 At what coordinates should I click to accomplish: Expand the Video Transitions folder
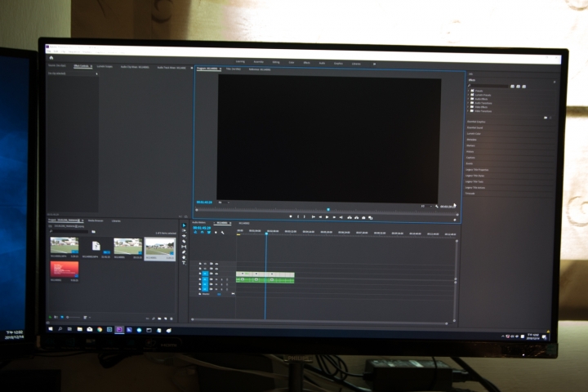pos(468,111)
